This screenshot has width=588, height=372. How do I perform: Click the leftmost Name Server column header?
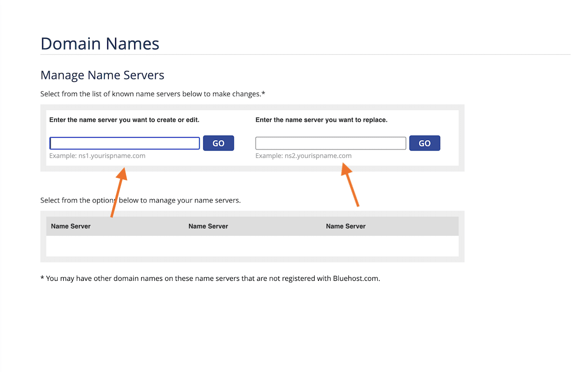[71, 226]
